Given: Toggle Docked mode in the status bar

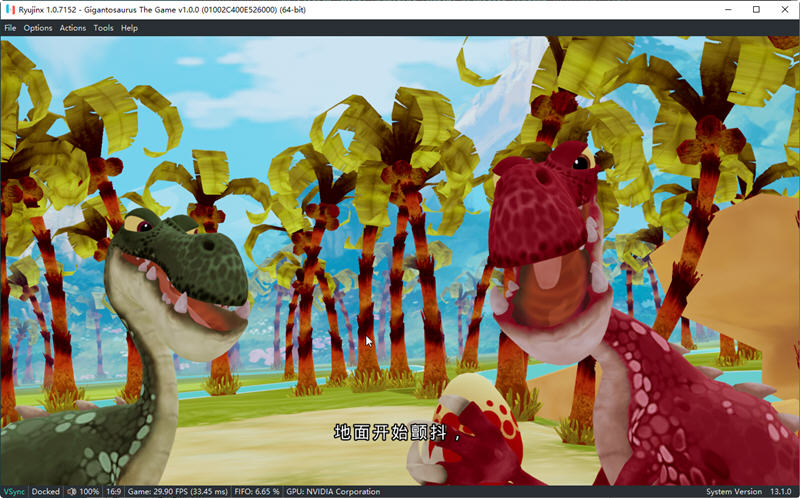Looking at the screenshot, I should point(45,491).
